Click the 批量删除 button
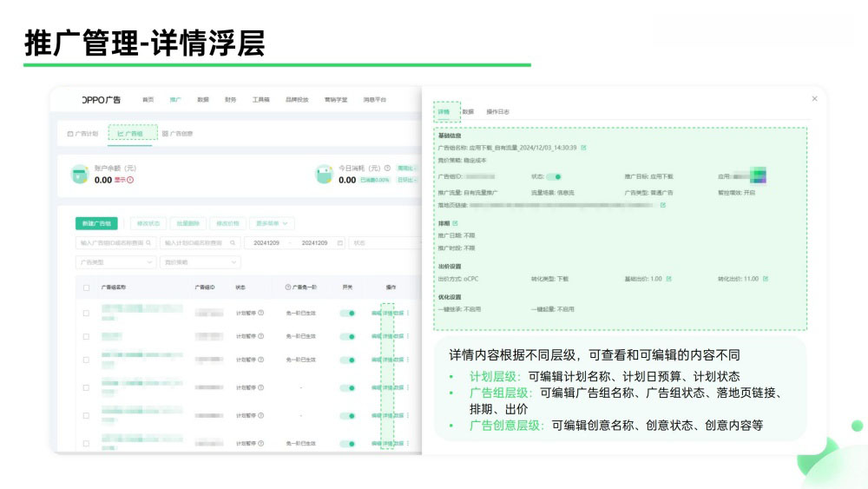The width and height of the screenshot is (868, 489). click(187, 224)
